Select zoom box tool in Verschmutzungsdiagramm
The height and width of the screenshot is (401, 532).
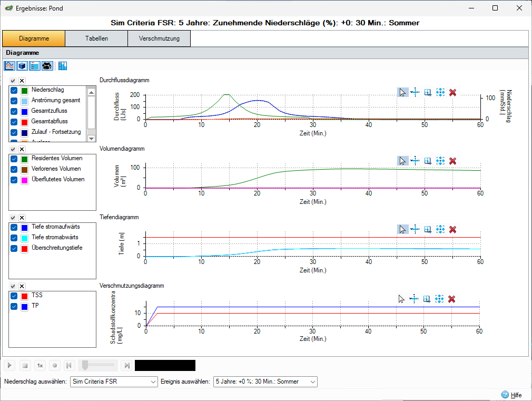(427, 299)
